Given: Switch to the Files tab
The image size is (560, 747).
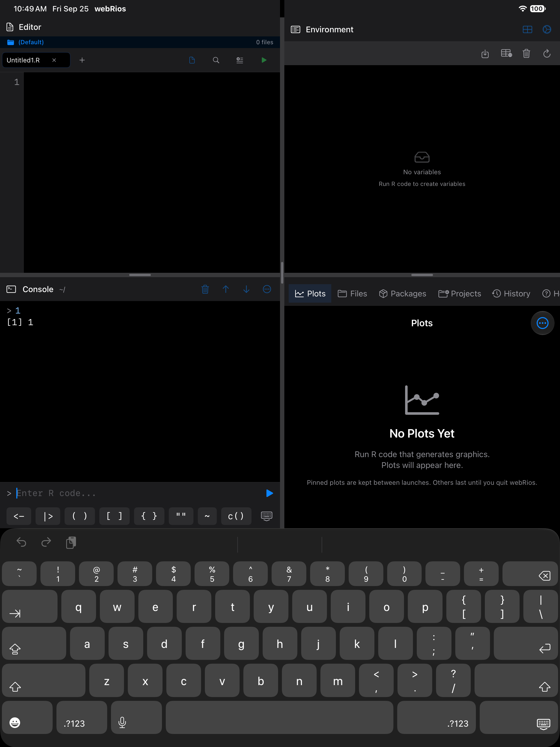Looking at the screenshot, I should click(x=352, y=294).
